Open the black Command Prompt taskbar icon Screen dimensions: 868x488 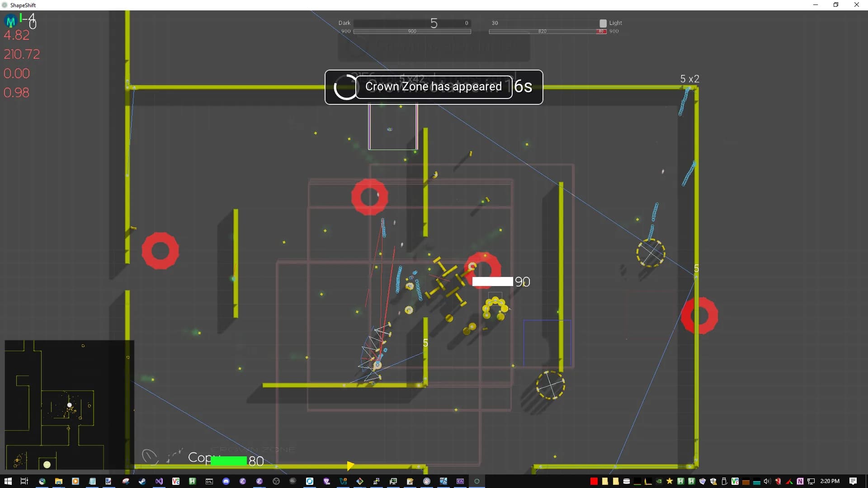pyautogui.click(x=209, y=481)
